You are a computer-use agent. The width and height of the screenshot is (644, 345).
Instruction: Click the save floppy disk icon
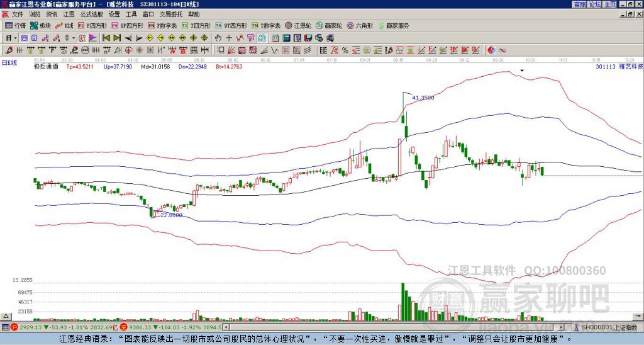(308, 38)
